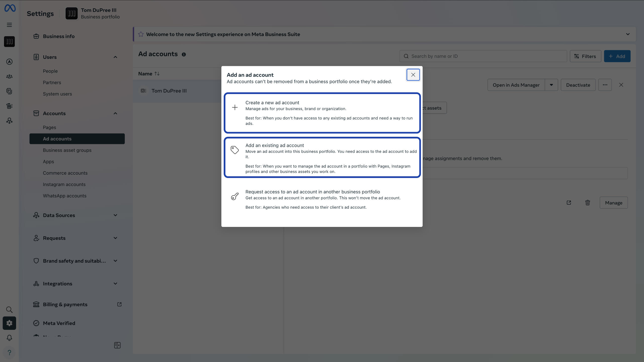644x362 pixels.
Task: Click the Deactivate button
Action: point(578,85)
